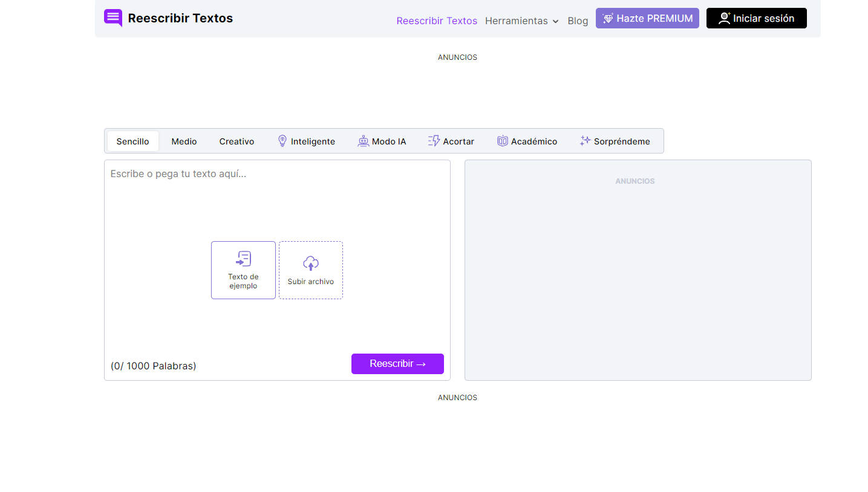Click the purple Reescribir Textos chat logo

113,18
